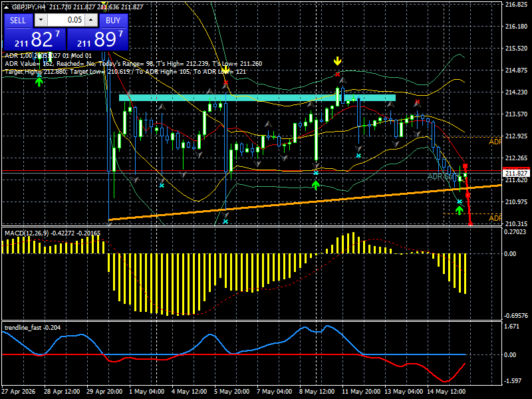
Task: Click the 214.230 price scale label
Action: 517,92
